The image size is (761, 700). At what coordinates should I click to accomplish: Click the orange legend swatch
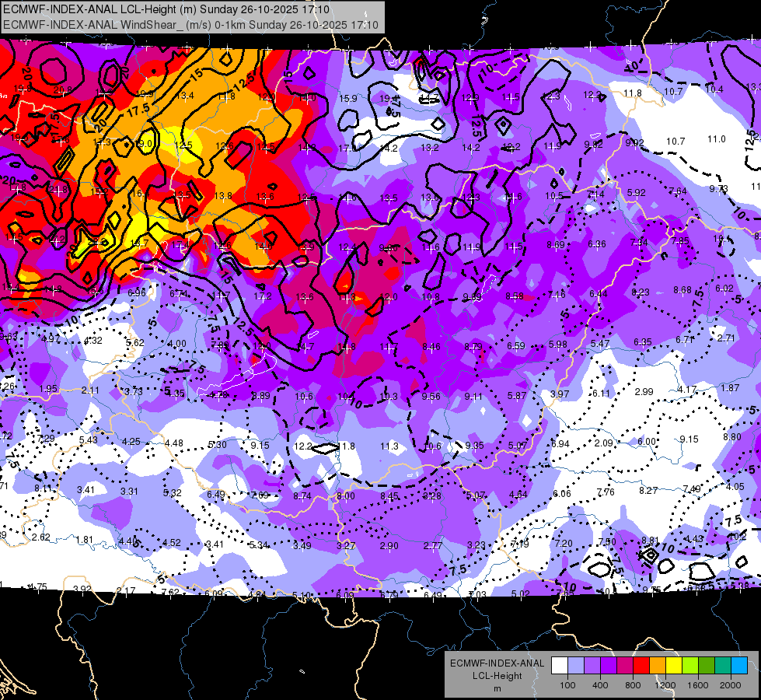[658, 666]
